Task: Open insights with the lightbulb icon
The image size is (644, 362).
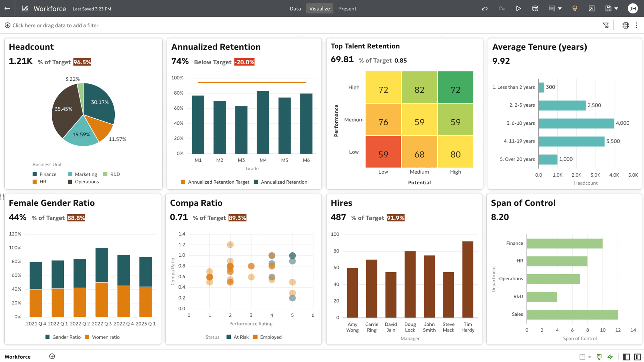Action: [x=575, y=8]
